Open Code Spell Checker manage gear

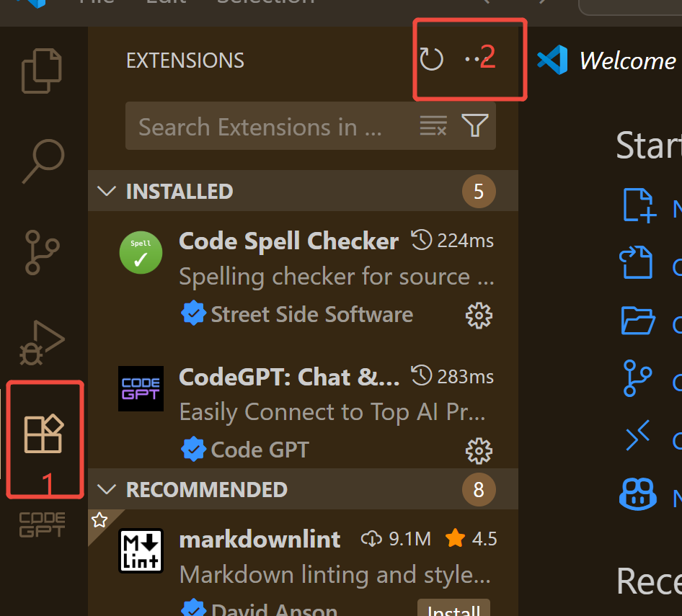coord(479,315)
